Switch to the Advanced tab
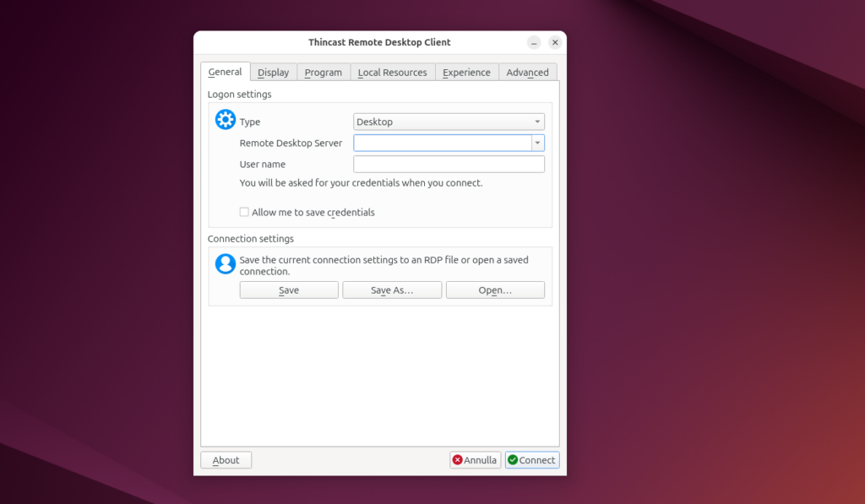 (x=527, y=72)
